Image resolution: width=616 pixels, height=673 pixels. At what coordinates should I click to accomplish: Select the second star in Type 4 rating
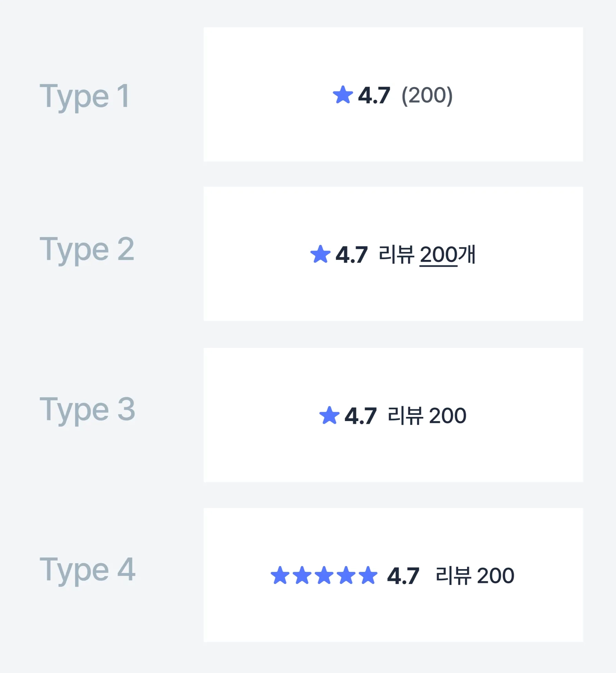302,575
